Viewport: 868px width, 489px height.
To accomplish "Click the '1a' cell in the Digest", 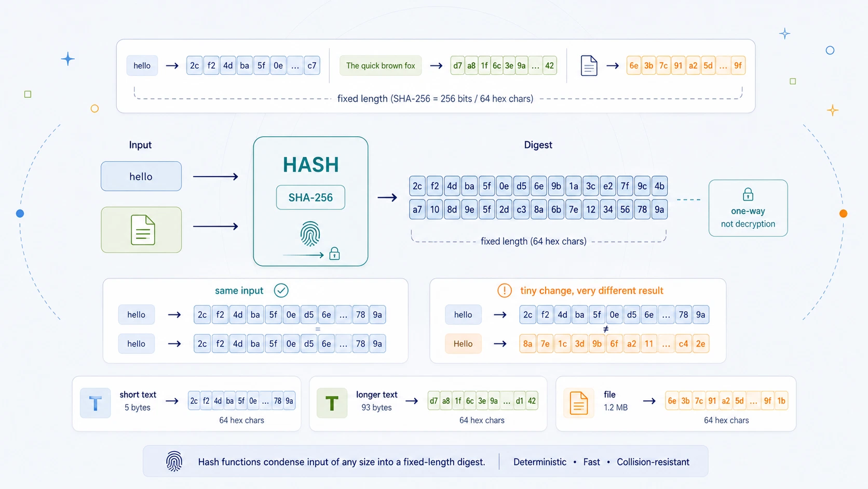I will point(573,186).
